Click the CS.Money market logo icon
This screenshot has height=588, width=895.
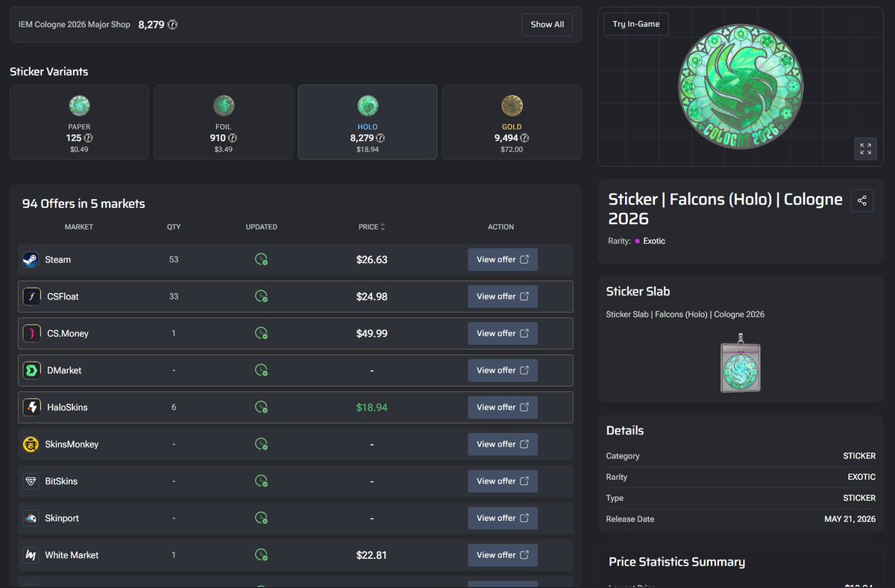[31, 333]
